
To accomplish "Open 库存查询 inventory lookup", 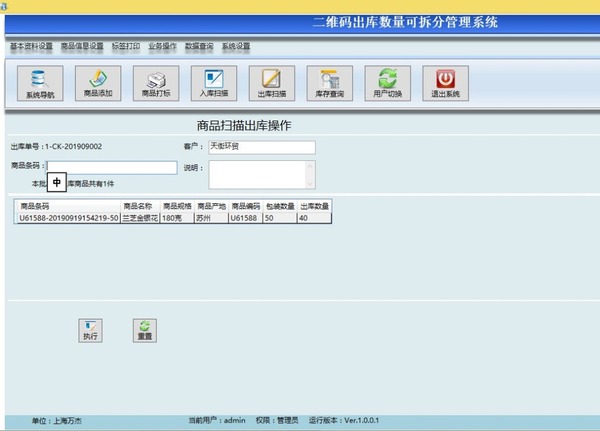I will tap(329, 82).
